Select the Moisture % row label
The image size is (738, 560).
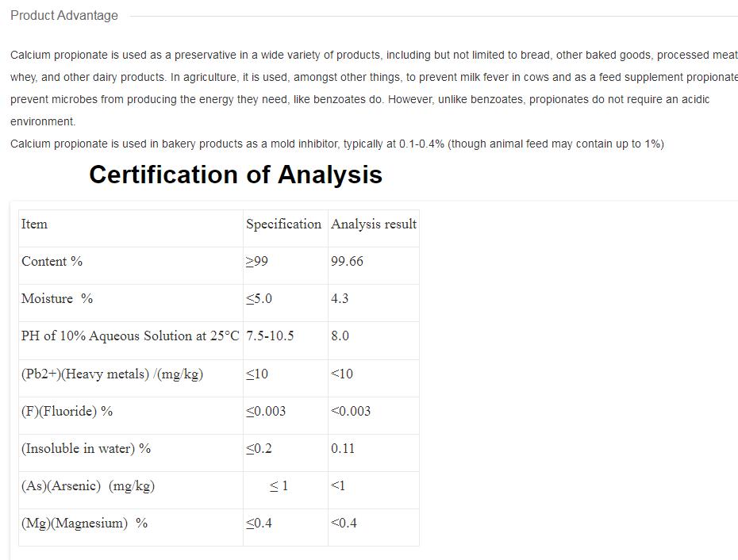(57, 299)
